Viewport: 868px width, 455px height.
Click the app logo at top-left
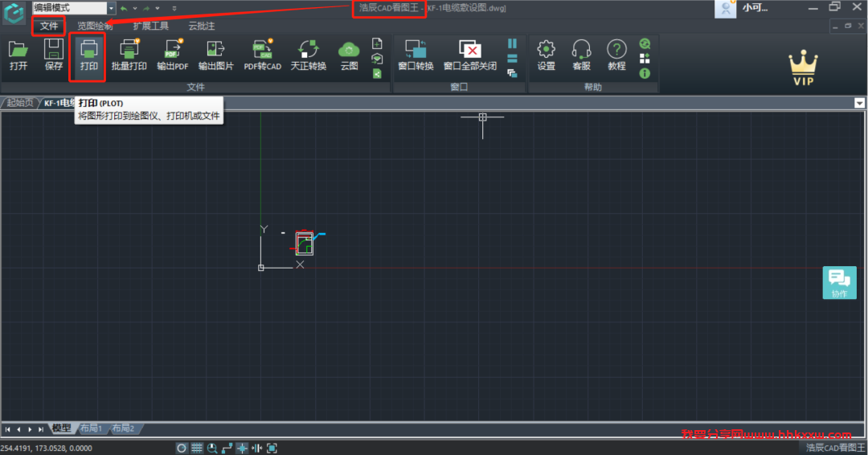point(14,14)
